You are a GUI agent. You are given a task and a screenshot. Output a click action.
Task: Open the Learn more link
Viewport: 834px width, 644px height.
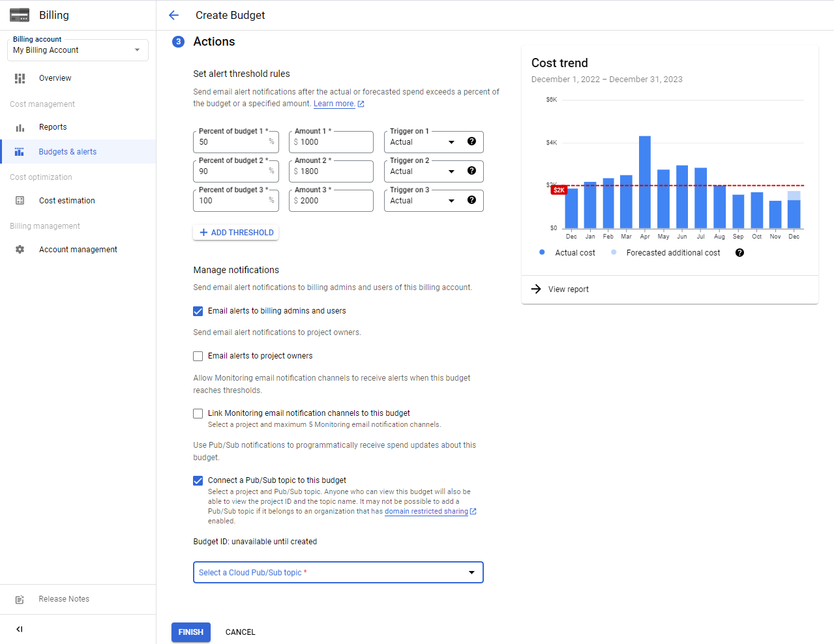[x=334, y=104]
